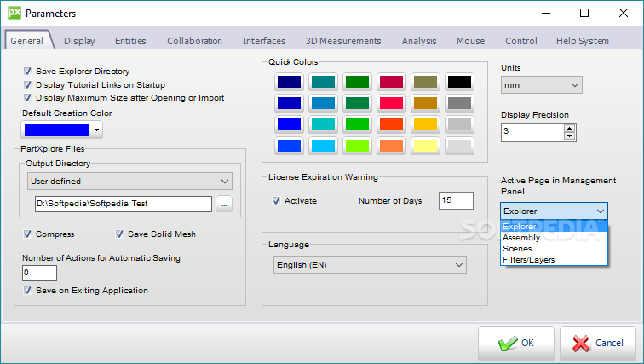Pick the dark green quick color swatch
The height and width of the screenshot is (364, 644).
(x=357, y=82)
